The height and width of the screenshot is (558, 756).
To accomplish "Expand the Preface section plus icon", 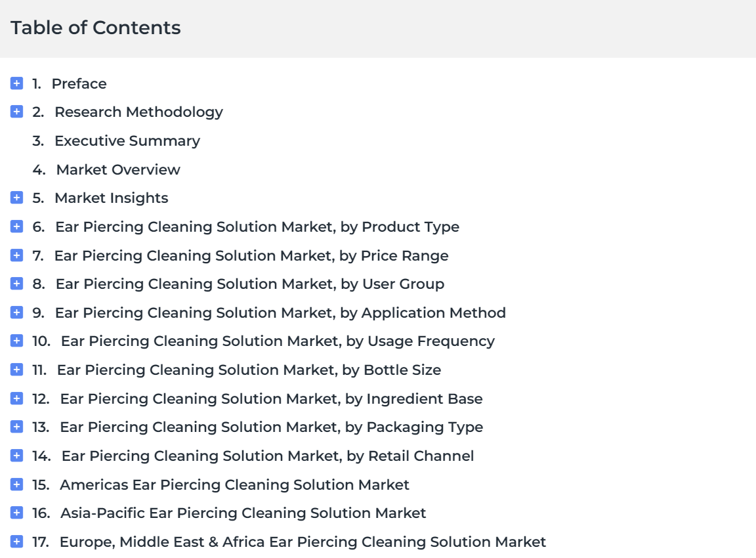I will (16, 83).
